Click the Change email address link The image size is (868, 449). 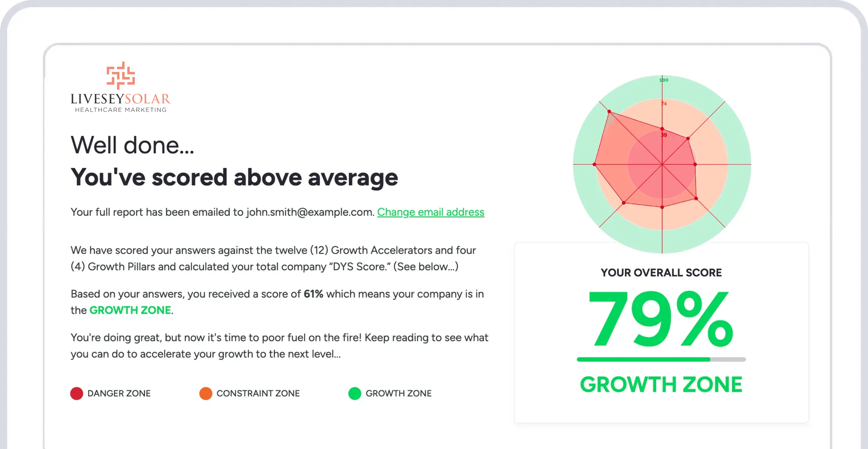click(x=431, y=212)
